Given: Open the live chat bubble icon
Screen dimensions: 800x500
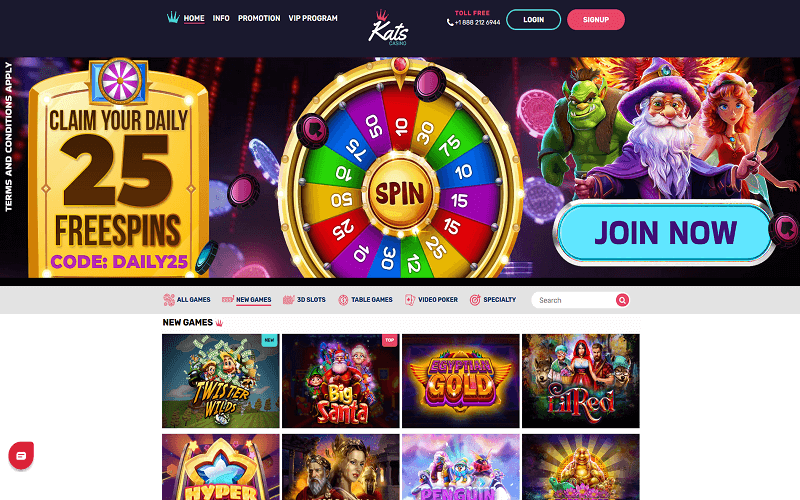Looking at the screenshot, I should [x=21, y=455].
